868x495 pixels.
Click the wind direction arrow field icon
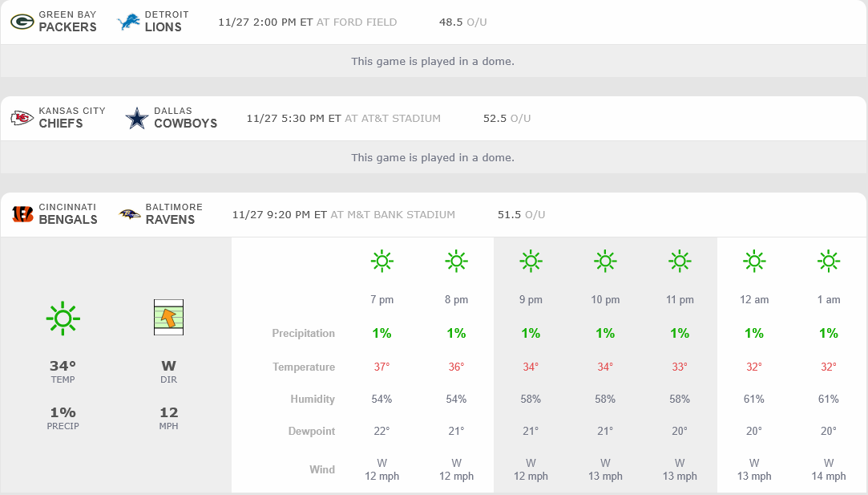[168, 317]
